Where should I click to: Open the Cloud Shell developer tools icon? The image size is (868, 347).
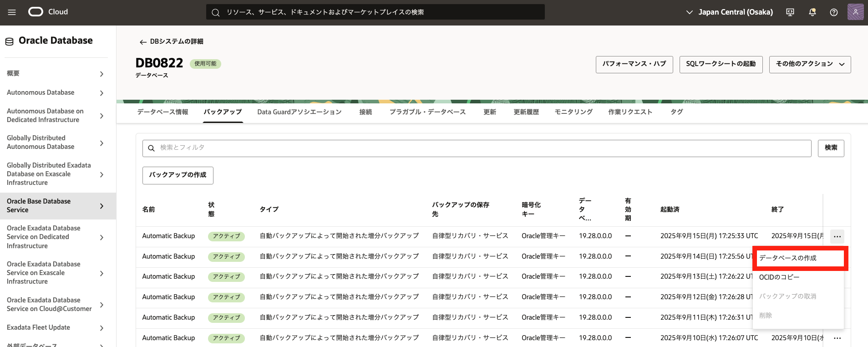click(790, 12)
